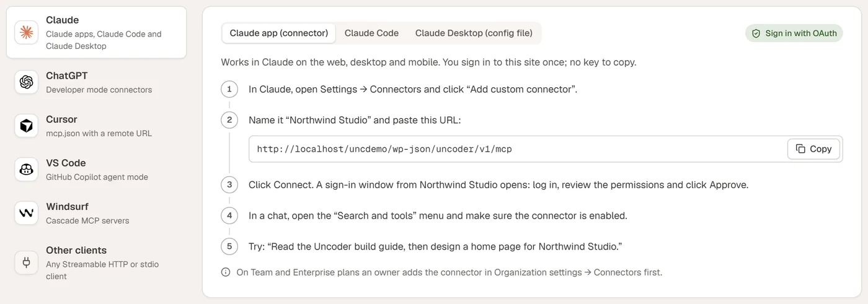Screen dimensions: 868x304
Task: Click the Team and Enterprise plans note
Action: (449, 272)
